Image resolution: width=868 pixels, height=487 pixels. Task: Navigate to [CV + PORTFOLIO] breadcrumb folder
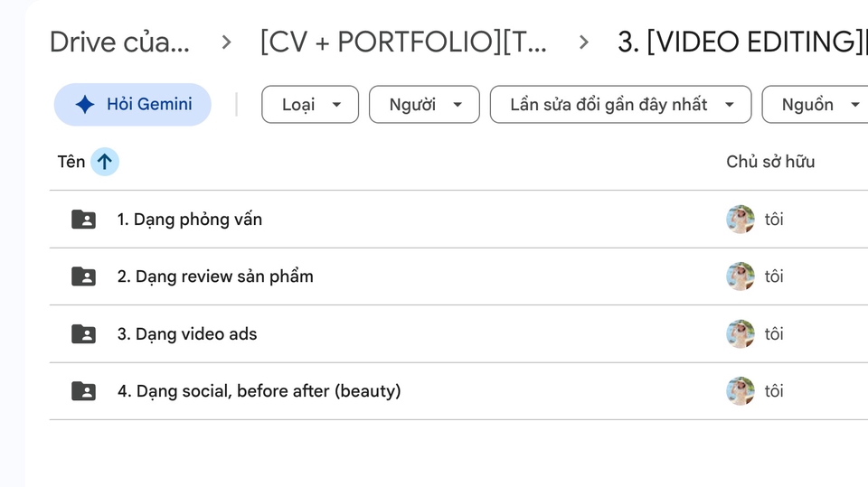pos(403,42)
